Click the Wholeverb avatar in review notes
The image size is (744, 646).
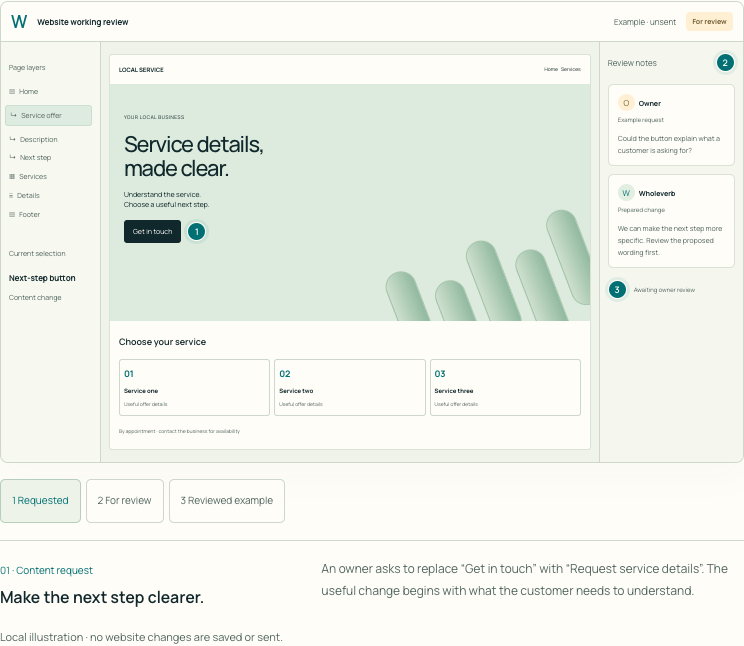tap(626, 193)
